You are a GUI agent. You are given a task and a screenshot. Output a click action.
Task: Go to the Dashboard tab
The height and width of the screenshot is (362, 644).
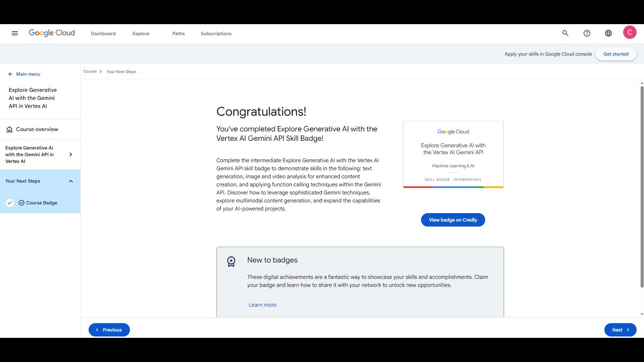[x=103, y=34]
